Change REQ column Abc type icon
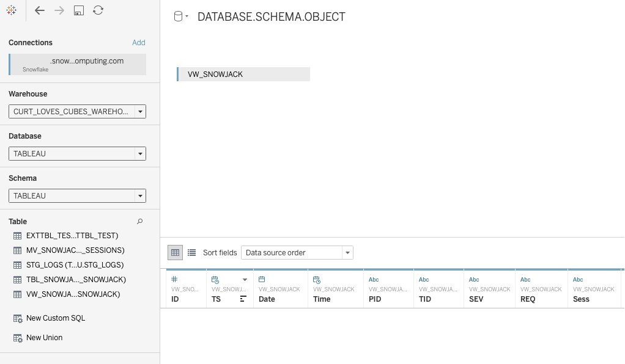 [x=525, y=280]
